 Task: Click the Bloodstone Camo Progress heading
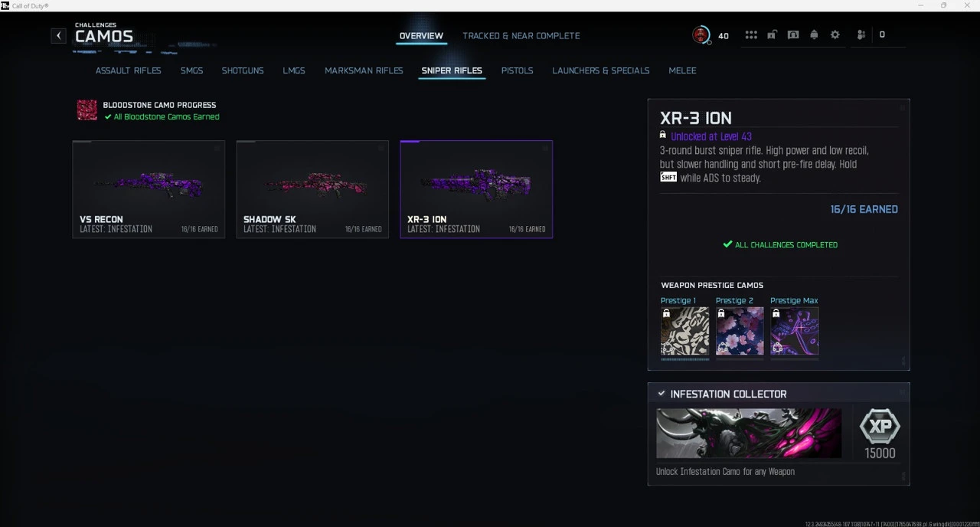click(x=159, y=105)
